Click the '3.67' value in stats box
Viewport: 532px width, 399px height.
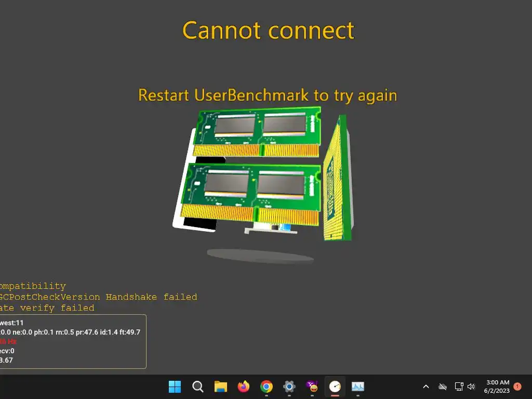(6, 361)
